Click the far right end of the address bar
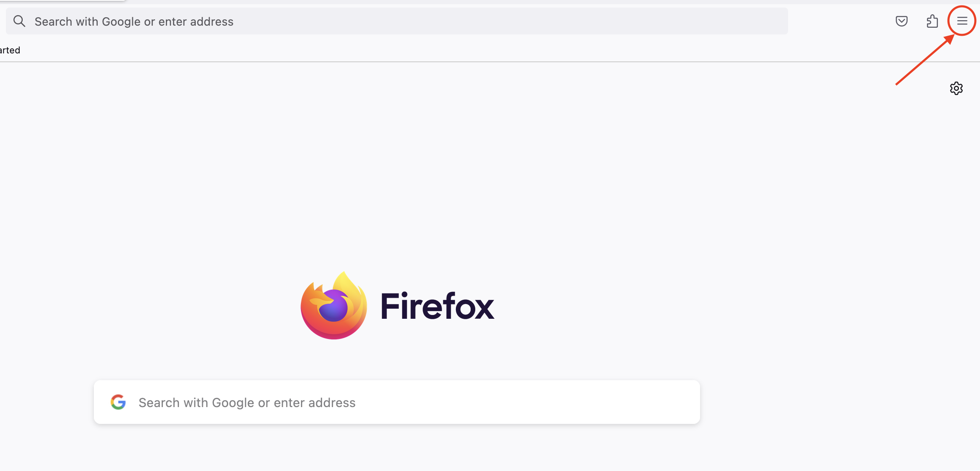This screenshot has height=471, width=980. pos(779,21)
